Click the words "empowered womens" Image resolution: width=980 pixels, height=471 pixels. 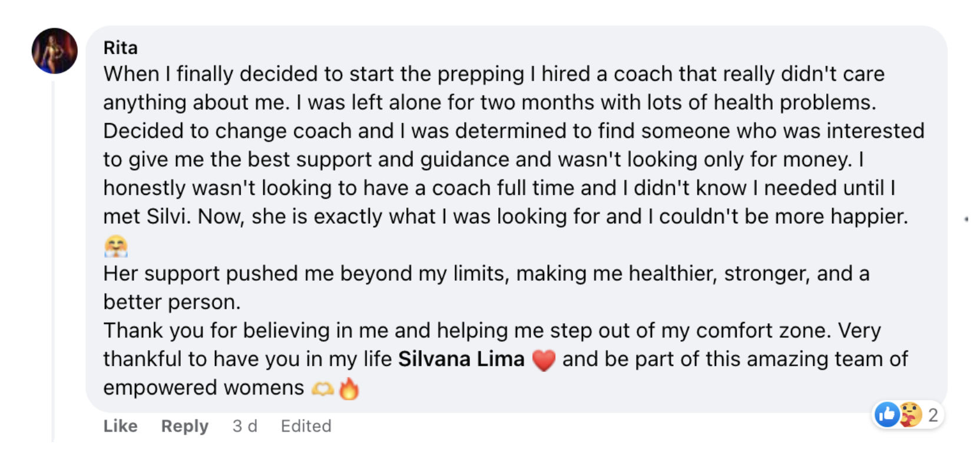pyautogui.click(x=203, y=388)
